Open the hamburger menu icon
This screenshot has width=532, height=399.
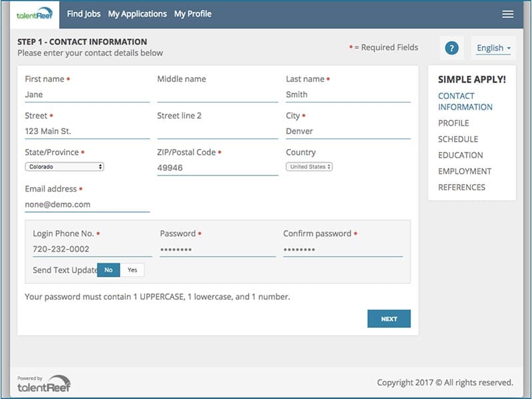pyautogui.click(x=507, y=14)
